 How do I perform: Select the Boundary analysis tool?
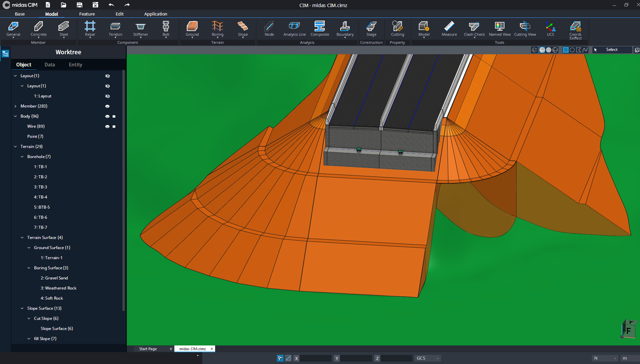344,29
